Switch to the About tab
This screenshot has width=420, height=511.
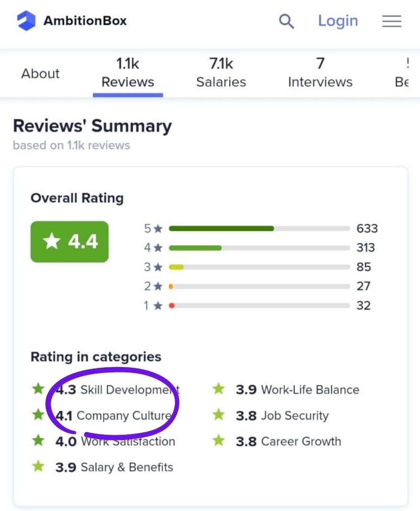[40, 73]
